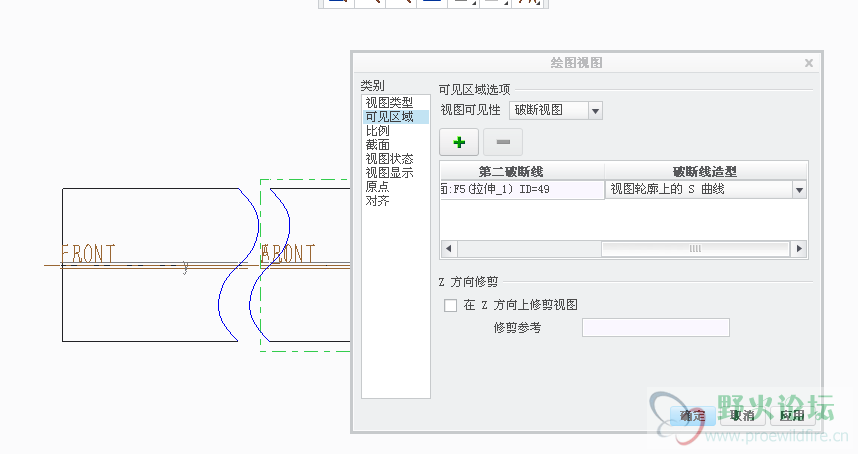Select 视图类型 category
Image resolution: width=858 pixels, height=454 pixels.
click(389, 102)
